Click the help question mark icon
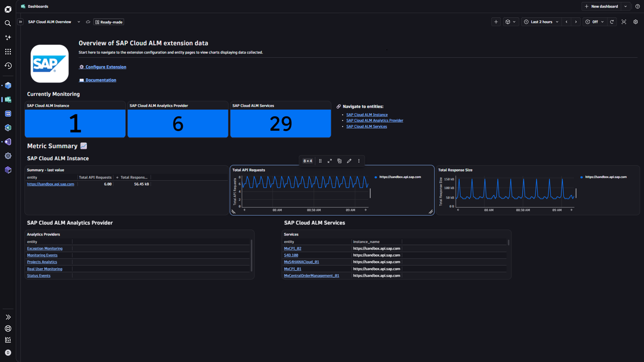The image size is (644, 362). point(637,6)
